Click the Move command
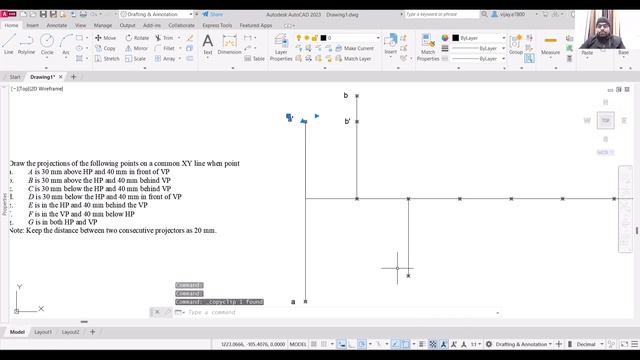This screenshot has width=640, height=360. 105,38
